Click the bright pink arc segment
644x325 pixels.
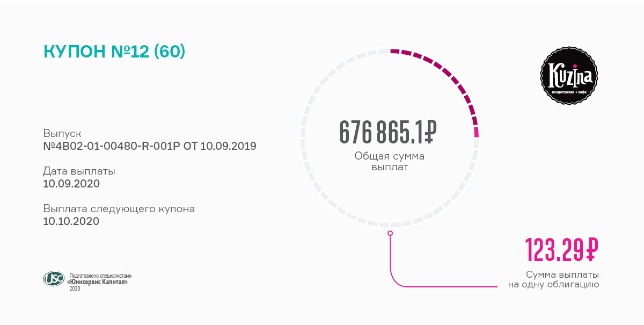pyautogui.click(x=476, y=132)
